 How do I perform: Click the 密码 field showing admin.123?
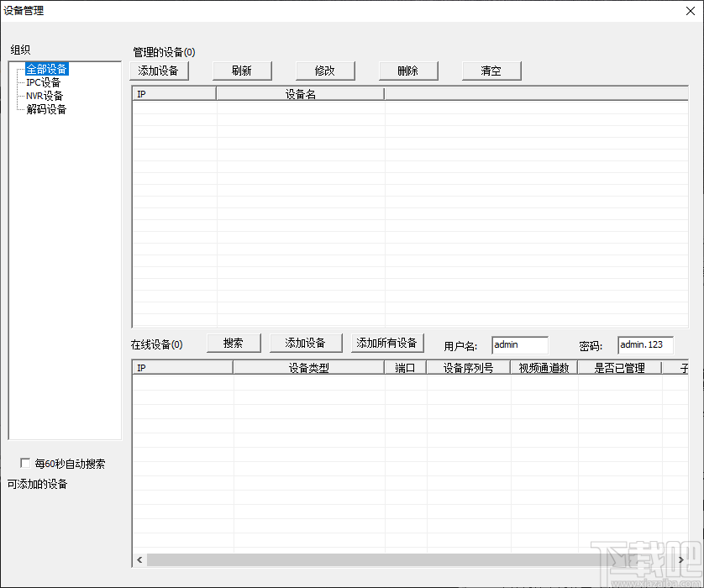645,344
